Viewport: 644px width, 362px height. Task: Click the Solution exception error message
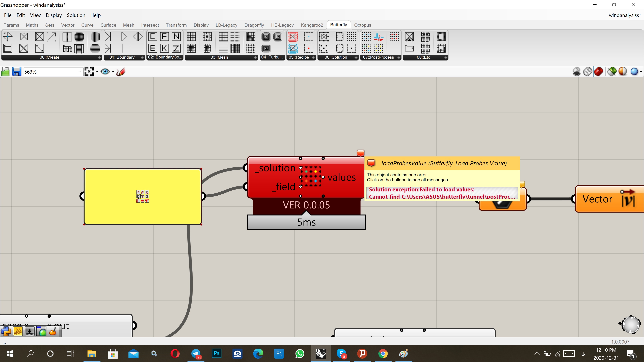point(442,193)
